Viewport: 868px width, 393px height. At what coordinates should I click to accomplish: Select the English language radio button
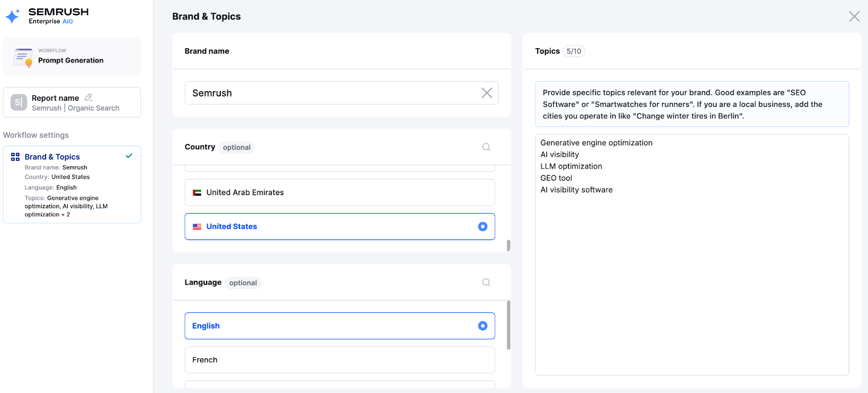click(x=482, y=326)
